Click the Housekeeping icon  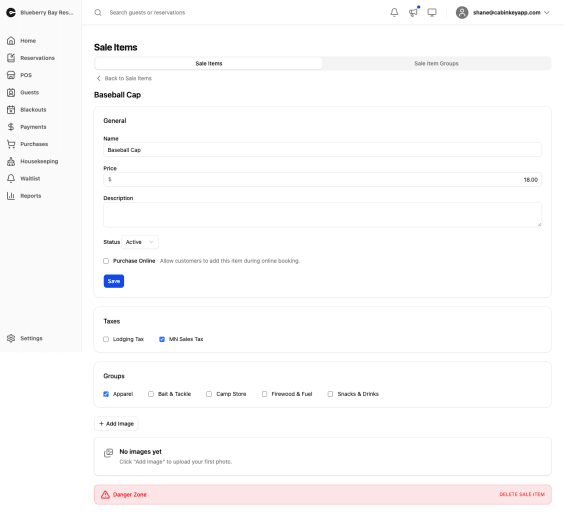(11, 161)
